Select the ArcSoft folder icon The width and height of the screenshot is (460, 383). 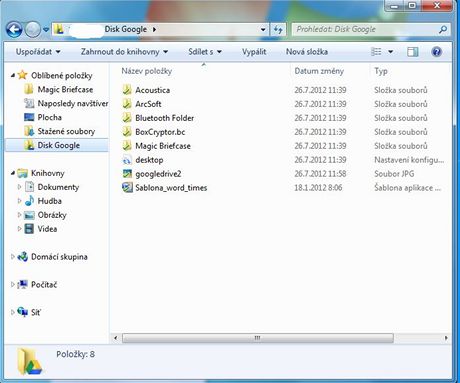(x=127, y=104)
